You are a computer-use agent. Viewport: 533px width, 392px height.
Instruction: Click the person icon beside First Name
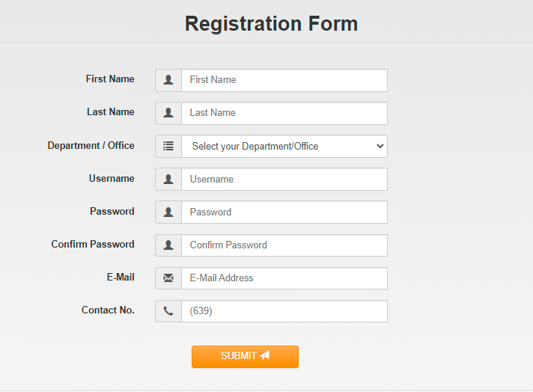[x=168, y=80]
